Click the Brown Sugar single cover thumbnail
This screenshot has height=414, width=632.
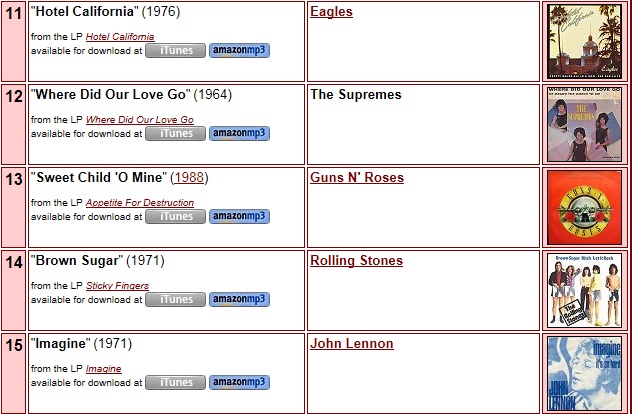tap(583, 290)
